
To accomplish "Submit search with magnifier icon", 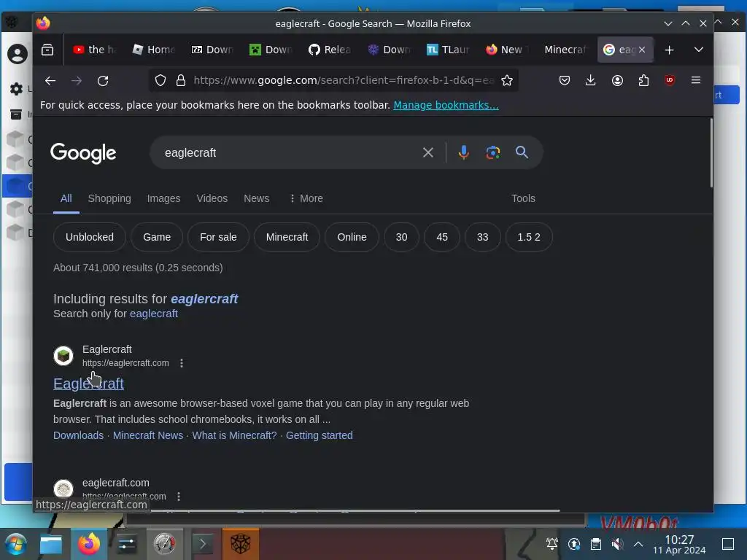I will 522,152.
